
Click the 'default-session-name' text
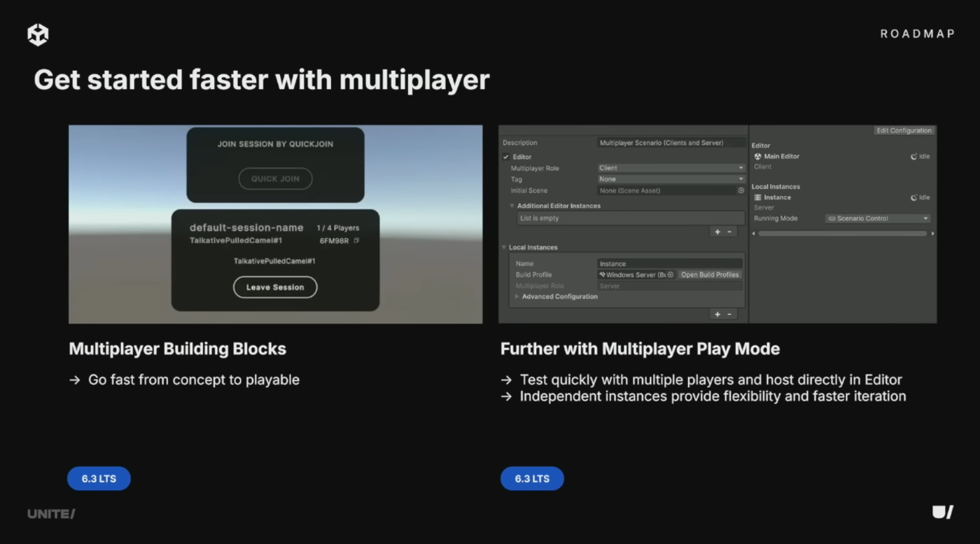[246, 228]
